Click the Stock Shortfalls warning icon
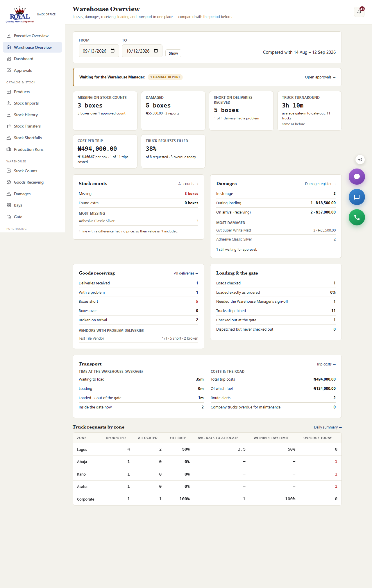This screenshot has height=588, width=372. click(x=9, y=138)
